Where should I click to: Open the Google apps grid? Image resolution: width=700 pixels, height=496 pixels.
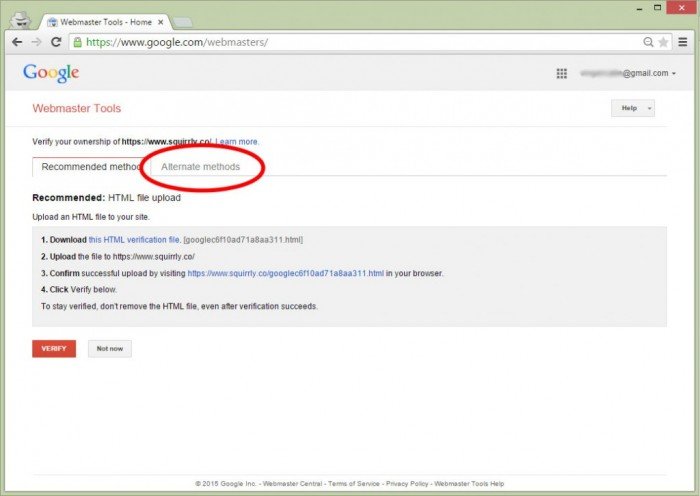pyautogui.click(x=561, y=73)
